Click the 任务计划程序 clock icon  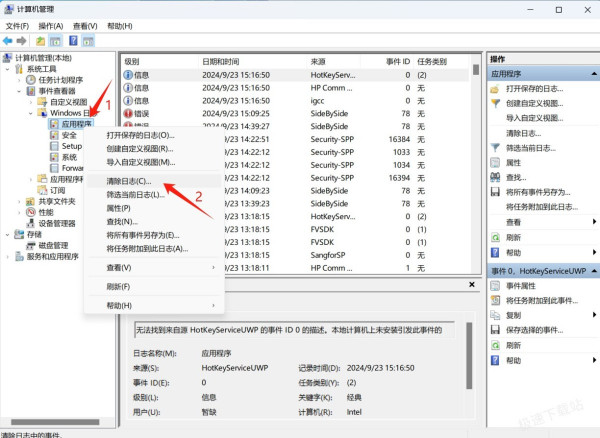[30, 80]
